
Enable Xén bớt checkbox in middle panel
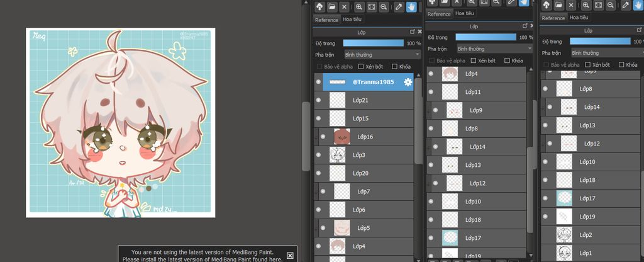474,60
